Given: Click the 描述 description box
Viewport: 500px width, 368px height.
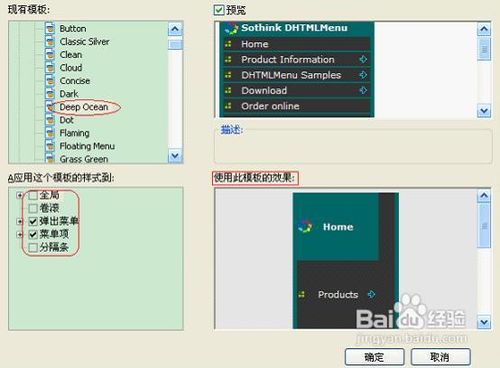Looking at the screenshot, I should coord(353,146).
